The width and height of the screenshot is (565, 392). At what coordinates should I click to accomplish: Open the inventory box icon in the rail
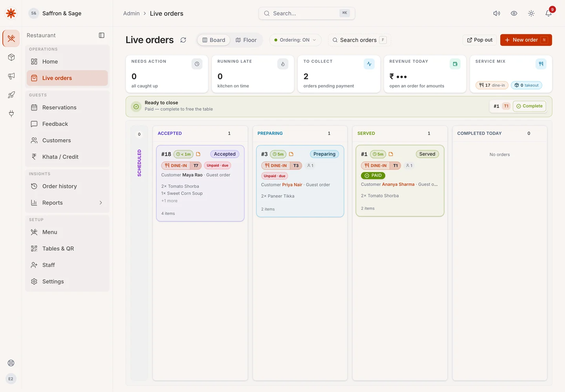coord(11,57)
